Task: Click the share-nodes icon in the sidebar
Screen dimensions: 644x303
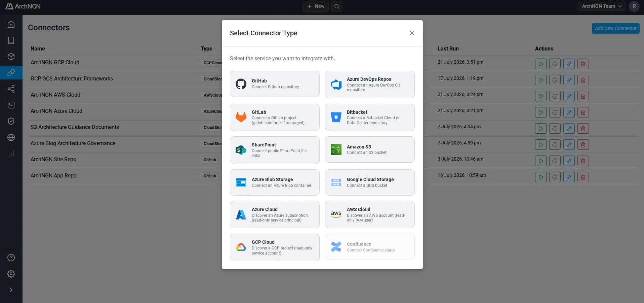Action: 11,89
